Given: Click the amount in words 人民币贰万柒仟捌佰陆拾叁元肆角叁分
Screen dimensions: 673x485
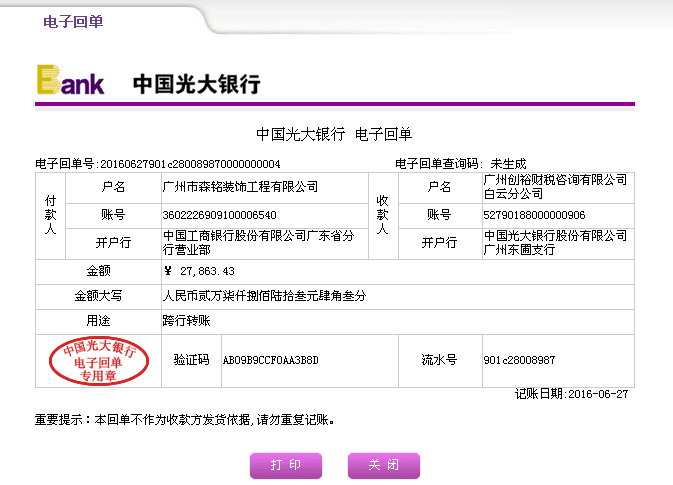Looking at the screenshot, I should 264,296.
